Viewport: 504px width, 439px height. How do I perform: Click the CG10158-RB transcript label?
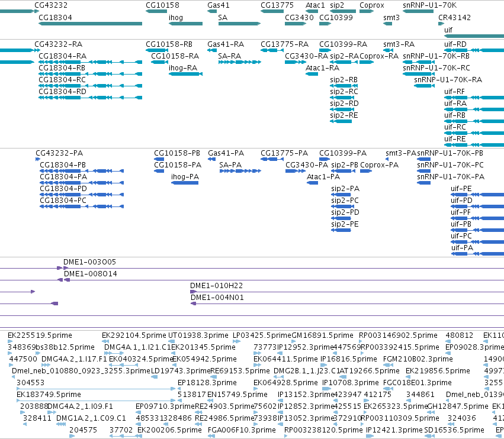(169, 44)
